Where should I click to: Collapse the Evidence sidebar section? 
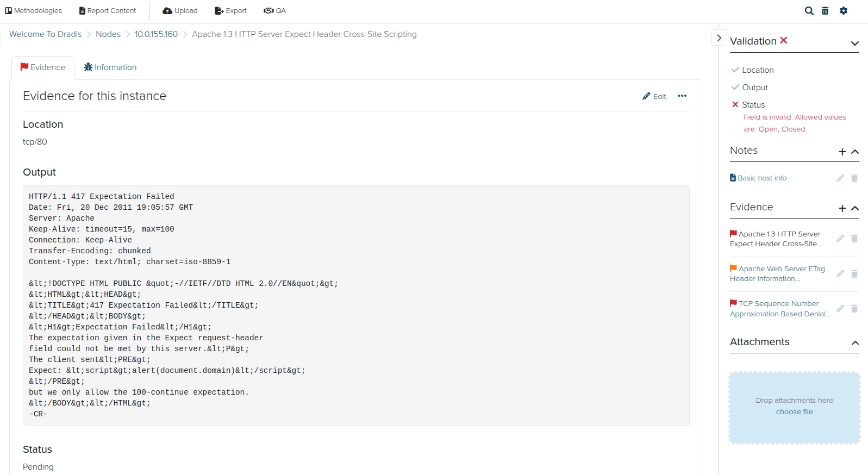point(855,208)
